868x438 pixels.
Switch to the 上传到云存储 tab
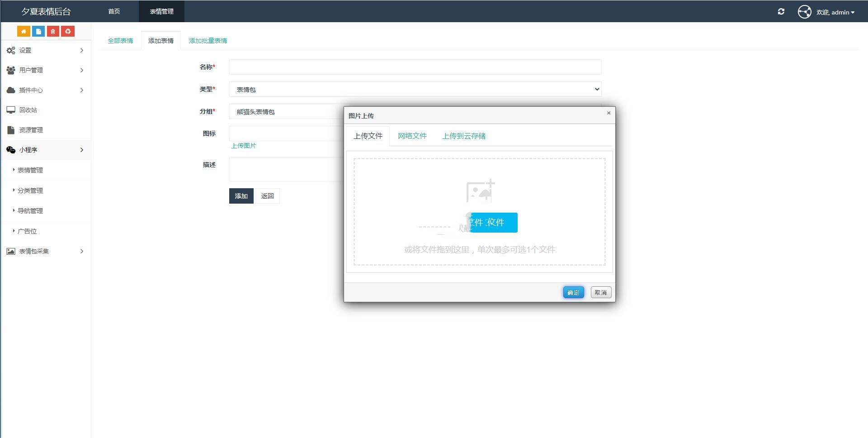(x=464, y=136)
